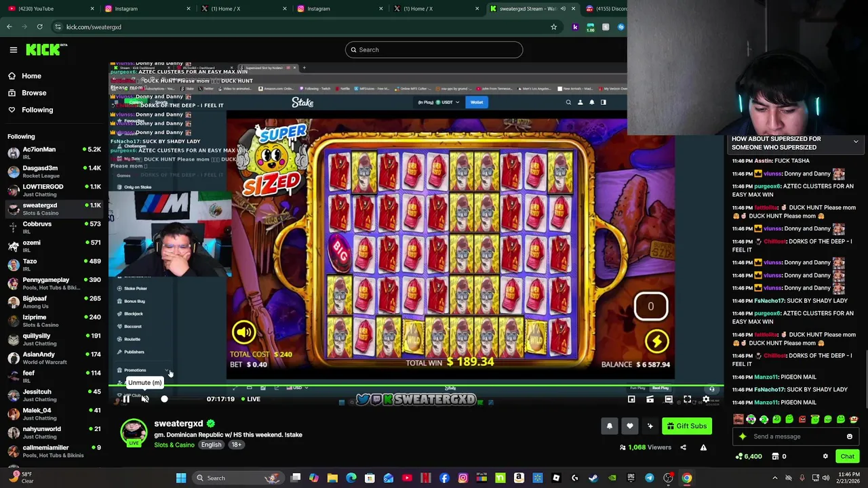Share the stream via share icon

(683, 447)
